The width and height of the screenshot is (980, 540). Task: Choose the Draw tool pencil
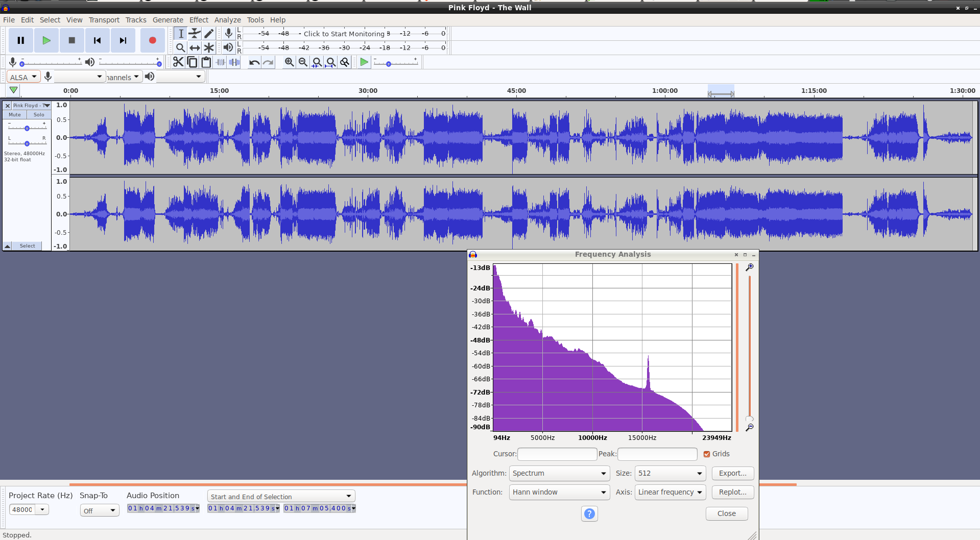[209, 34]
